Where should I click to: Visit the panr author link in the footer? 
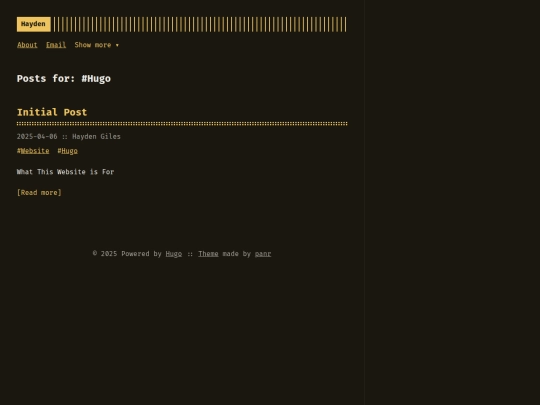click(263, 254)
